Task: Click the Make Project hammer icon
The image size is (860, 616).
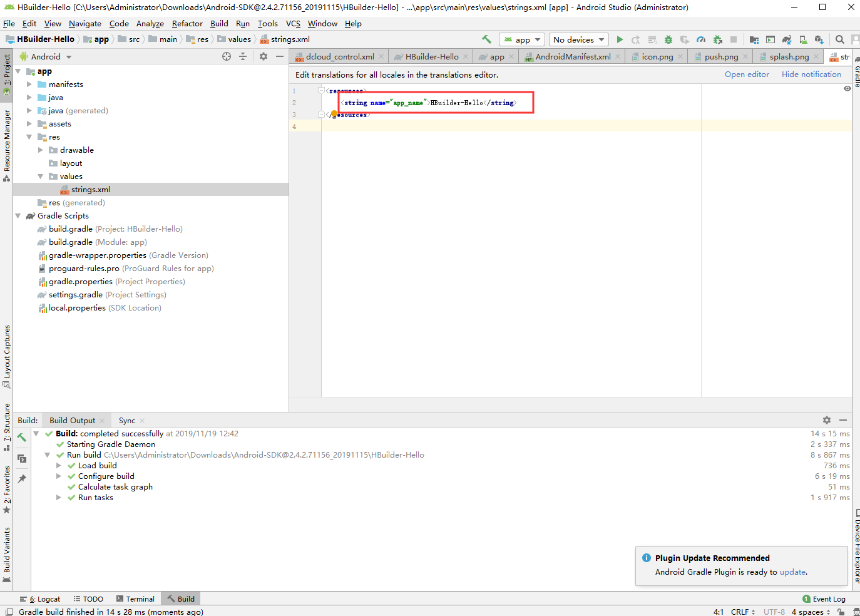Action: tap(486, 39)
